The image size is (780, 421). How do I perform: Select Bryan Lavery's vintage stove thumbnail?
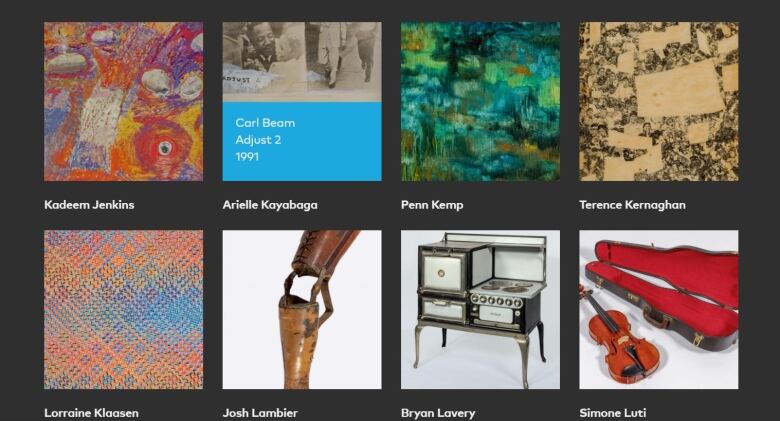pyautogui.click(x=480, y=309)
